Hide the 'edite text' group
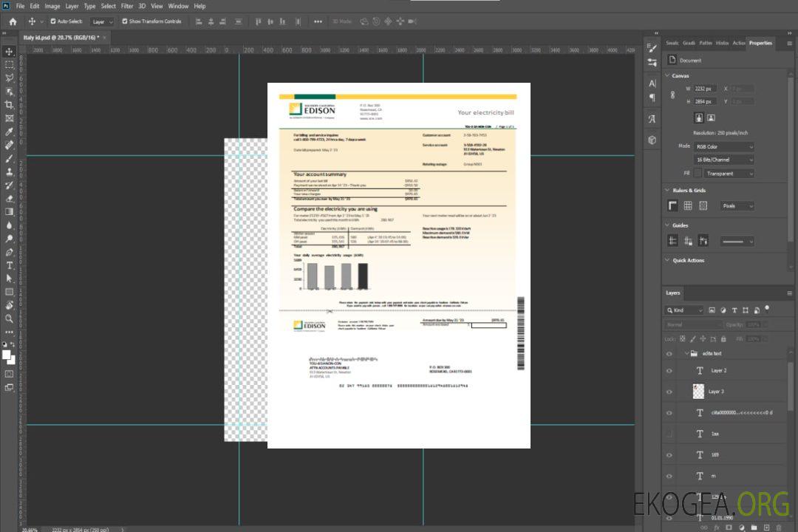 (669, 353)
